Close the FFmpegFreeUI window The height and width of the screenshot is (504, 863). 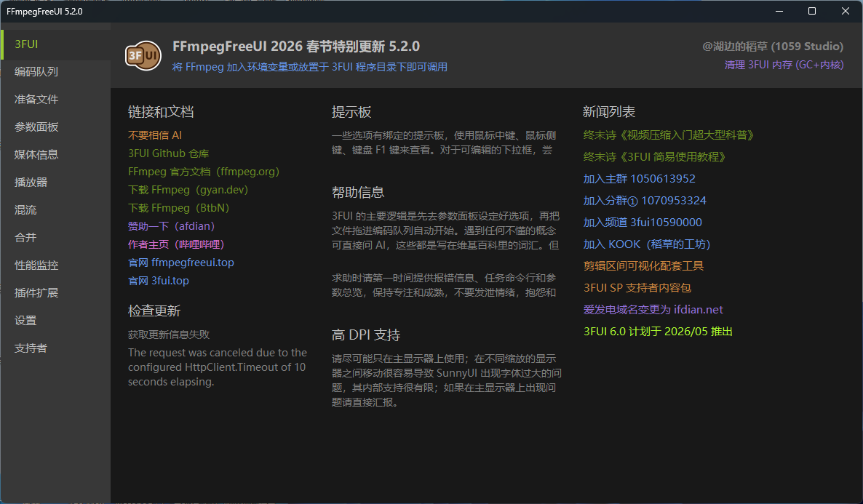click(x=846, y=11)
